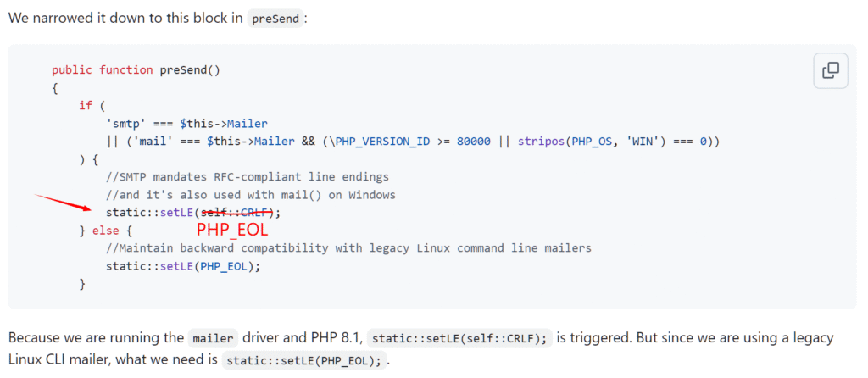
Task: Click the inline preSend code tag
Action: (275, 18)
